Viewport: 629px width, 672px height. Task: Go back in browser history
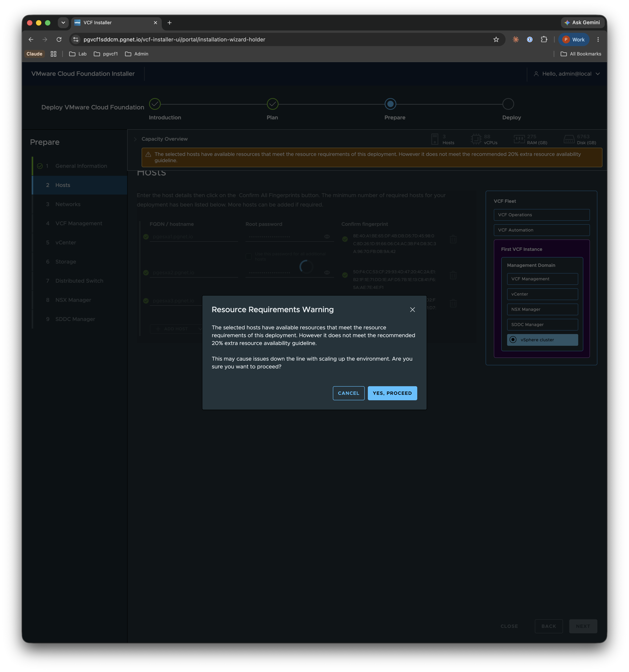tap(31, 39)
